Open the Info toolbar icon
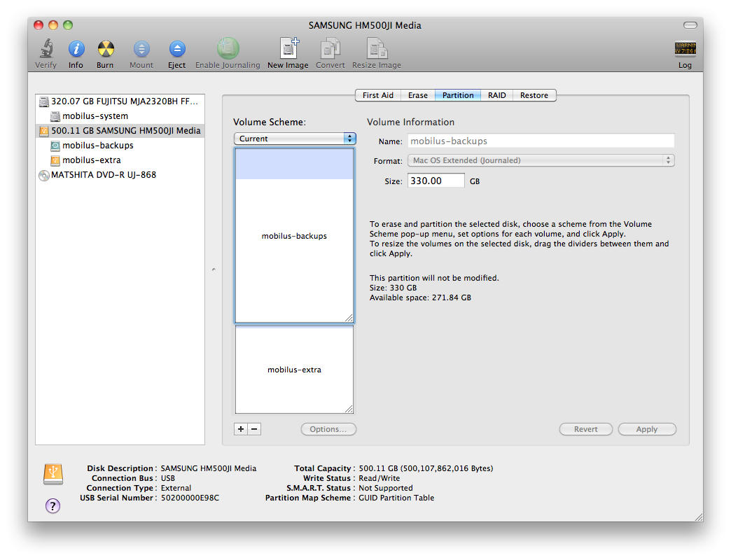Viewport: 731px width, 560px height. click(76, 49)
